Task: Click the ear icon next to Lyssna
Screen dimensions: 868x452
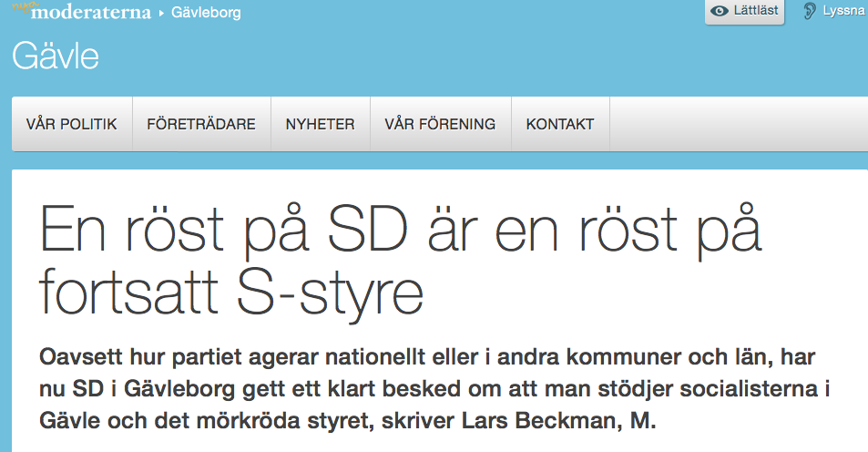Action: click(x=810, y=11)
